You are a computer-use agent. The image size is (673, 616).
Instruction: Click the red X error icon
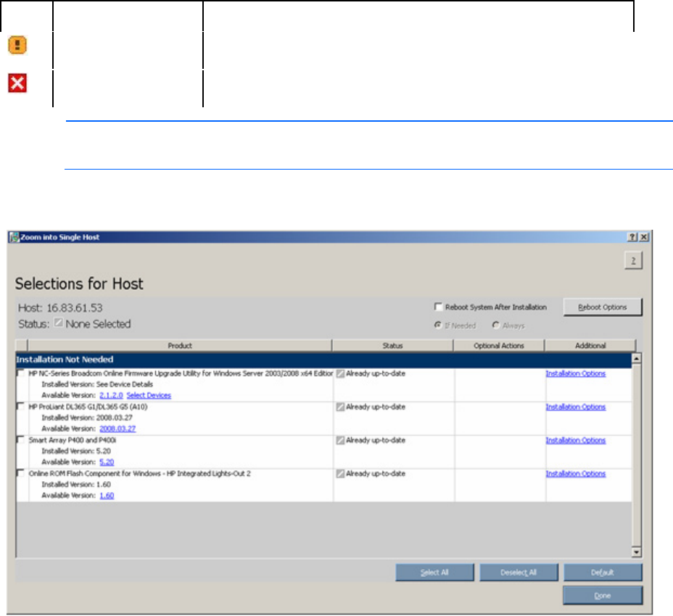17,83
